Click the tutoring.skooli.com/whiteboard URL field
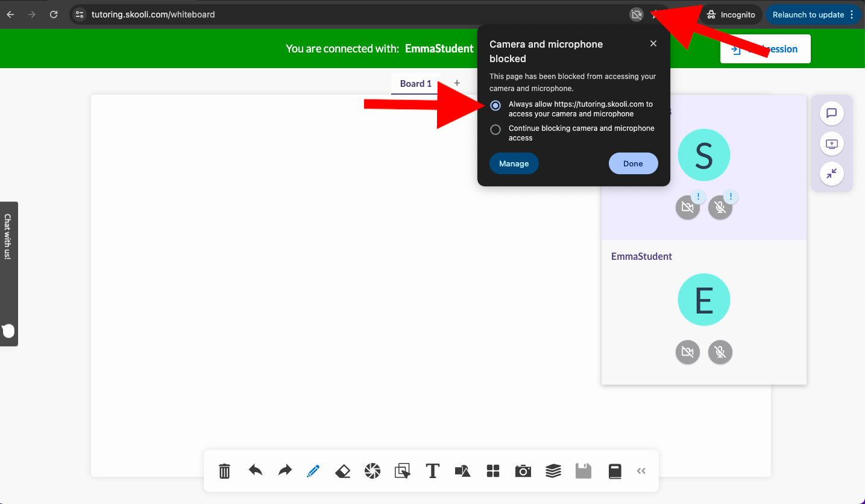Viewport: 865px width, 504px height. click(153, 14)
